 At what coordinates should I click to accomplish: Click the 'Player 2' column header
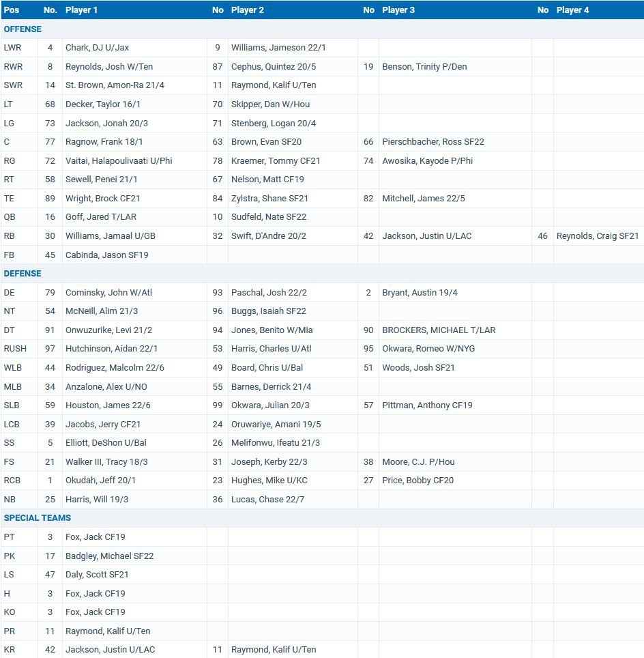[248, 10]
